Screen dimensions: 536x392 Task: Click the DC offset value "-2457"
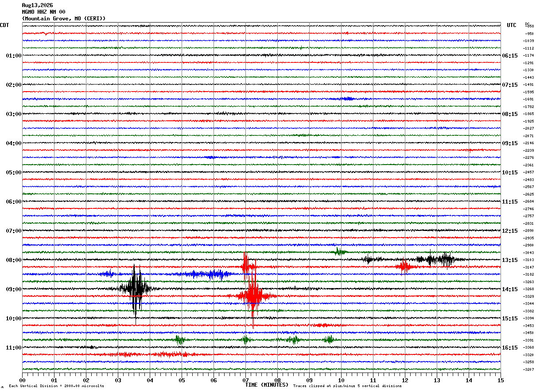pos(528,173)
